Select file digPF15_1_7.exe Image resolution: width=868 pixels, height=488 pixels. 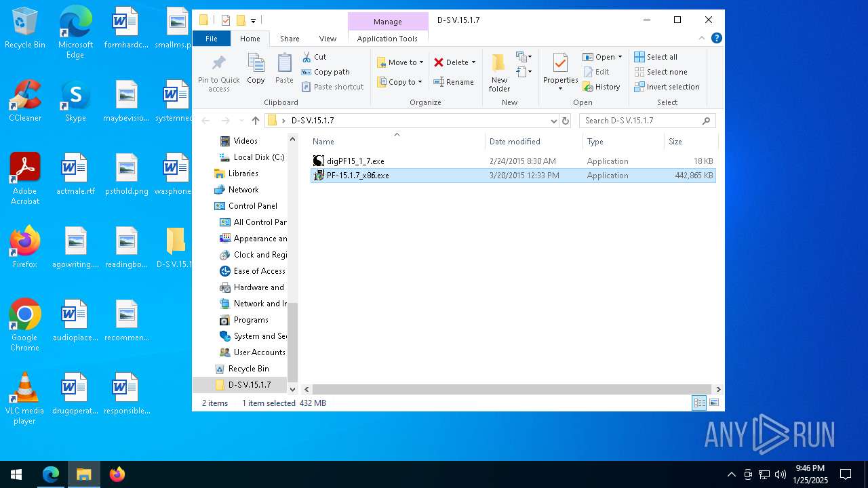coord(513,161)
